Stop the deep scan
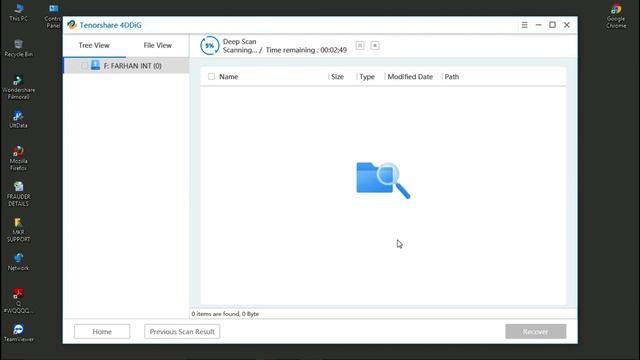 pyautogui.click(x=375, y=45)
